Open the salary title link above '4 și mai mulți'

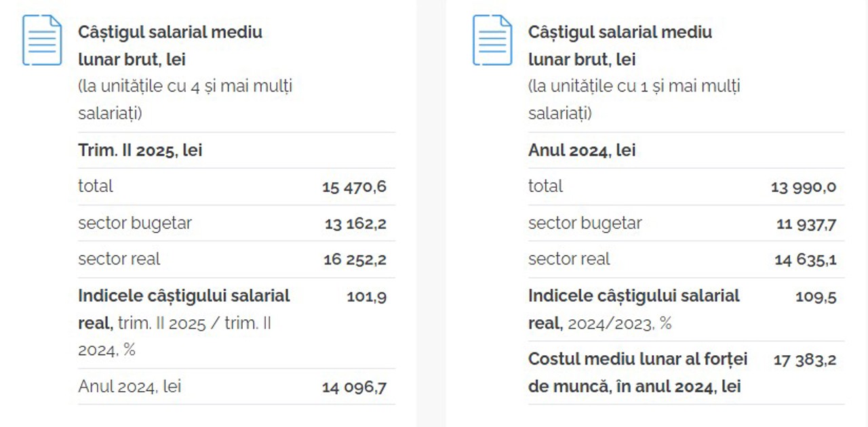(x=170, y=45)
